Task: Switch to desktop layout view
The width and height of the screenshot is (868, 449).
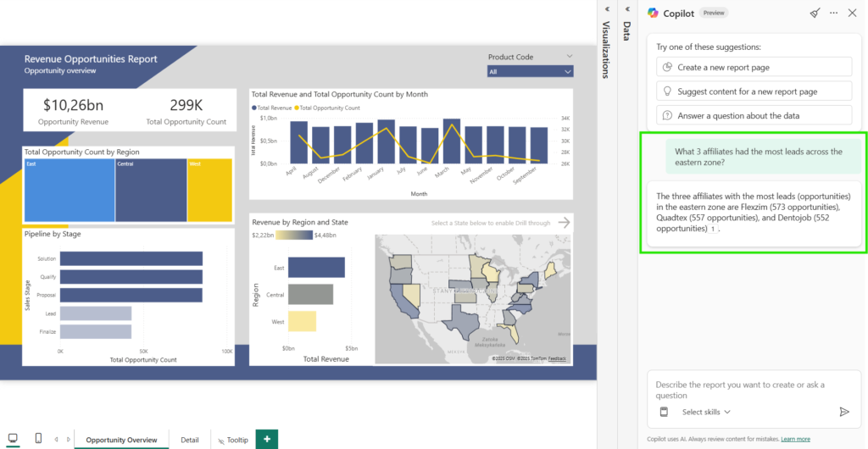Action: point(12,439)
